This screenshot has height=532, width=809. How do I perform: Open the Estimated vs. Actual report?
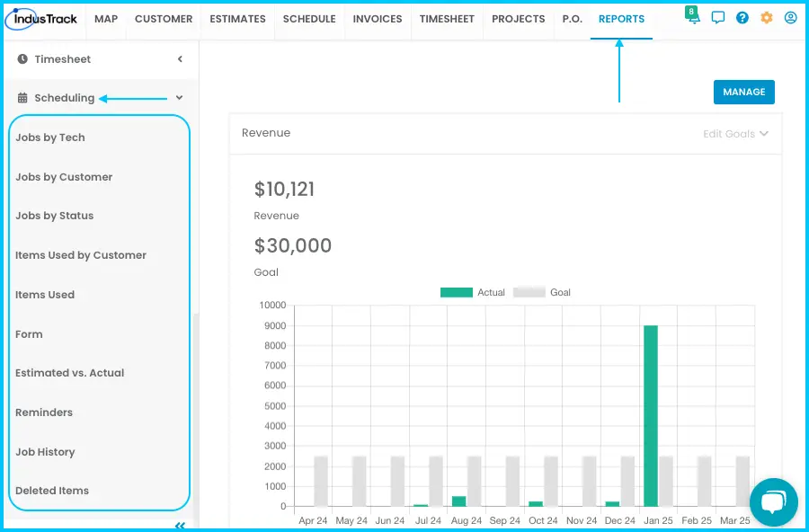click(69, 373)
